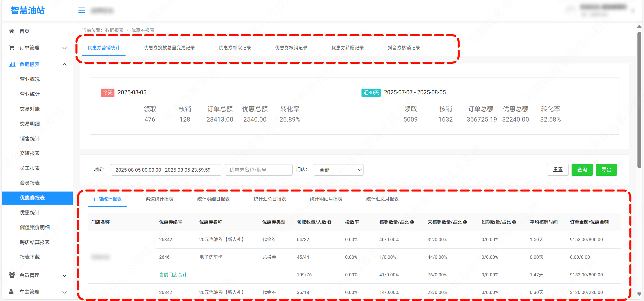This screenshot has width=644, height=301.
Task: Click the home icon beside 首页
Action: (12, 31)
